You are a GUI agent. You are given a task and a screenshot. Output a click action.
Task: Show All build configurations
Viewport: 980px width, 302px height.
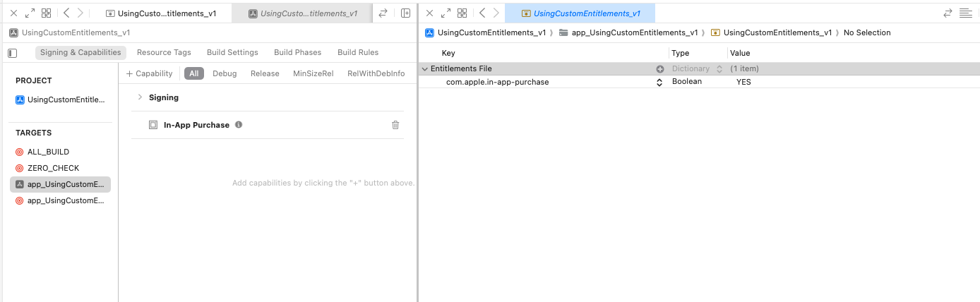tap(194, 73)
